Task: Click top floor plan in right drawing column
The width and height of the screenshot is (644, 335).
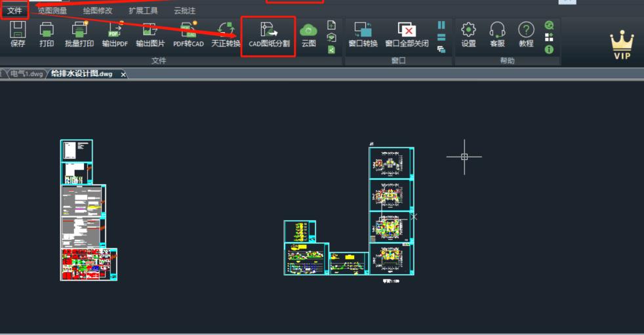Action: tap(392, 163)
